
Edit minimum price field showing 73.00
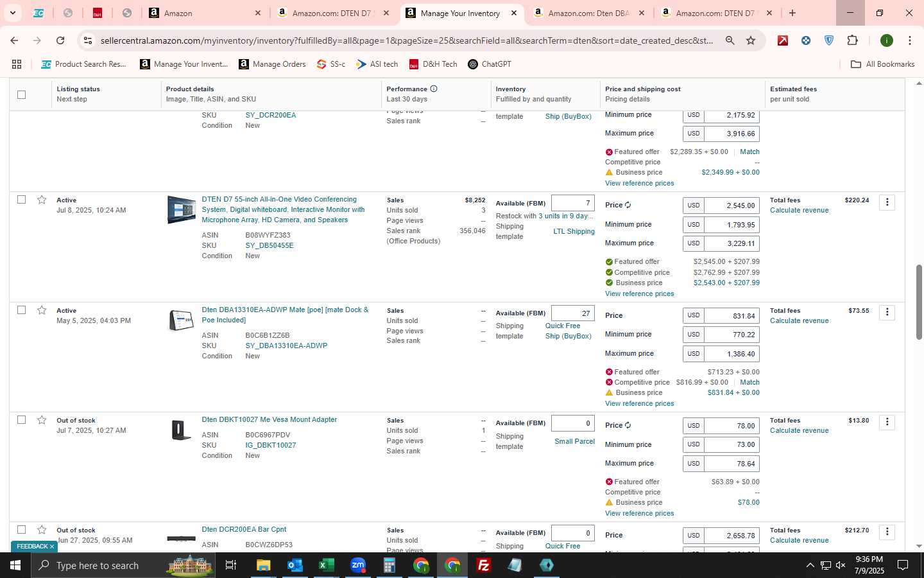[732, 444]
